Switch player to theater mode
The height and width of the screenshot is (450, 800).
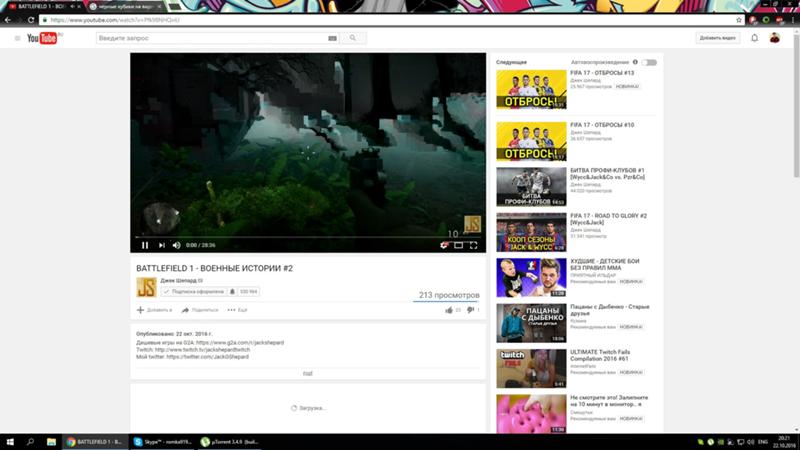click(x=459, y=245)
